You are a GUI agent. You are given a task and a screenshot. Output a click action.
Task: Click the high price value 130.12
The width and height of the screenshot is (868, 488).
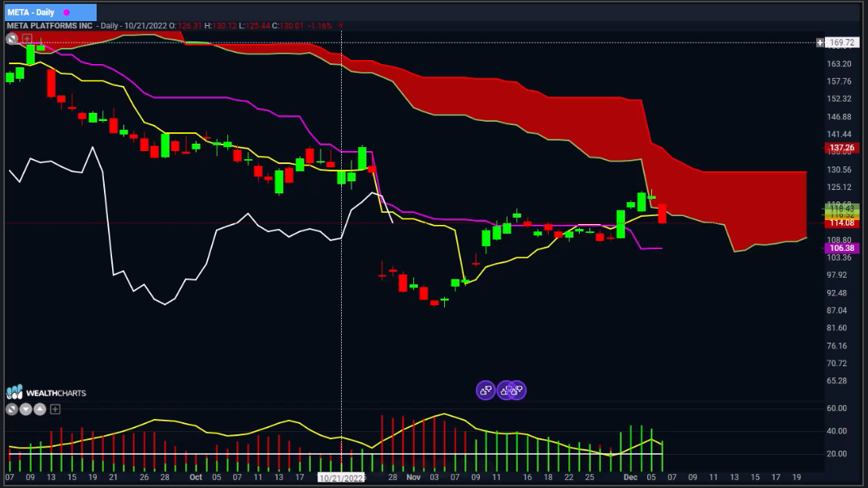pos(224,26)
